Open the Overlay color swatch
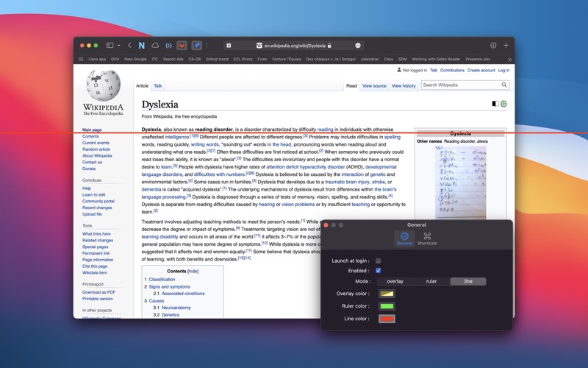The height and width of the screenshot is (368, 588). tap(387, 294)
